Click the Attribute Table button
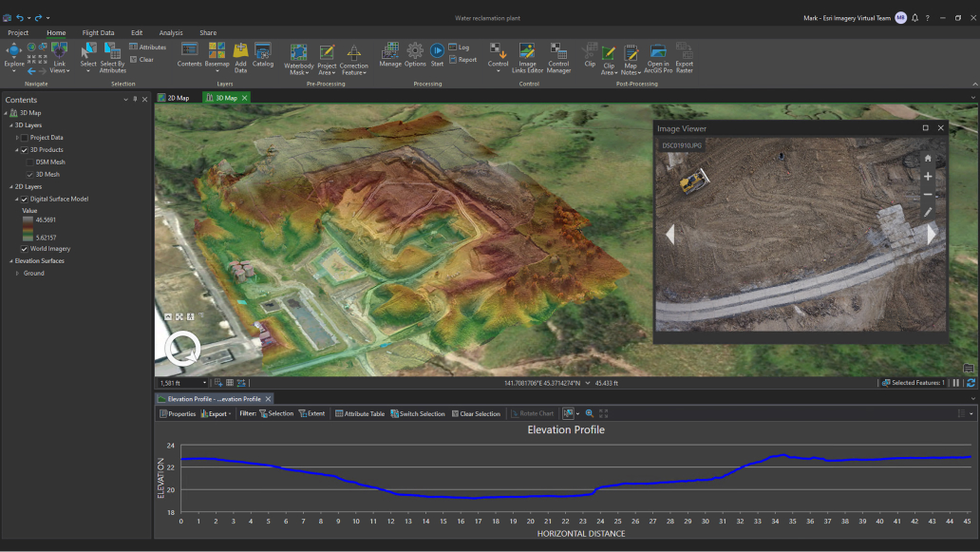980x552 pixels. point(359,414)
